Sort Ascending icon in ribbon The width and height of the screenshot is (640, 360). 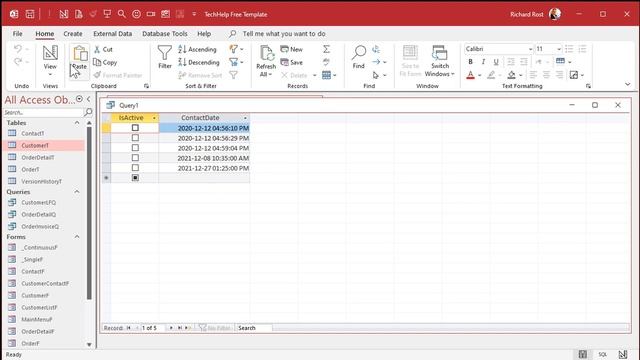[x=182, y=49]
